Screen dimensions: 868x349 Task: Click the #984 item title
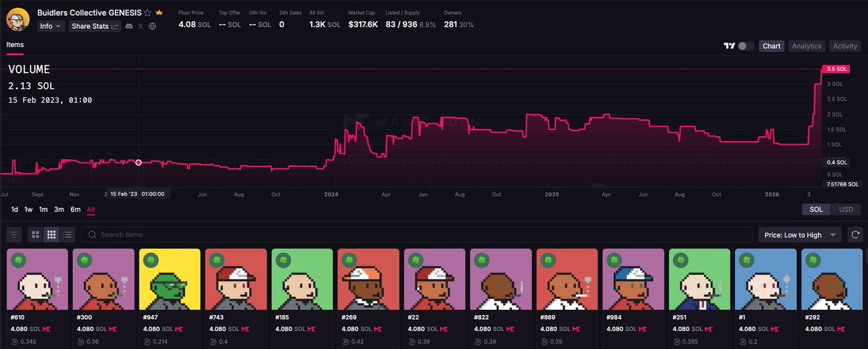coord(615,316)
